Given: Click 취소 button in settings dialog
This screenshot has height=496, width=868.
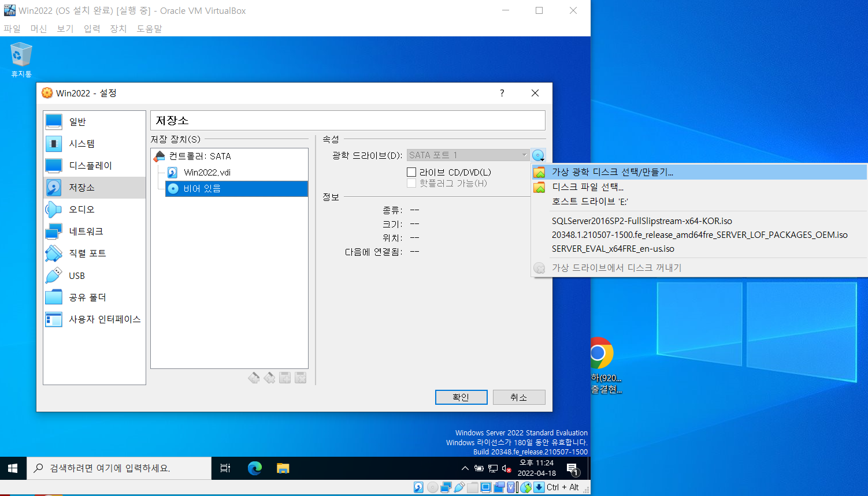Looking at the screenshot, I should [519, 397].
